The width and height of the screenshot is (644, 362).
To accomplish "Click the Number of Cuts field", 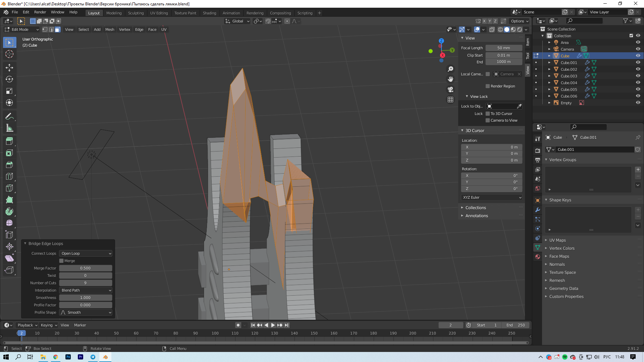I will pos(86,283).
